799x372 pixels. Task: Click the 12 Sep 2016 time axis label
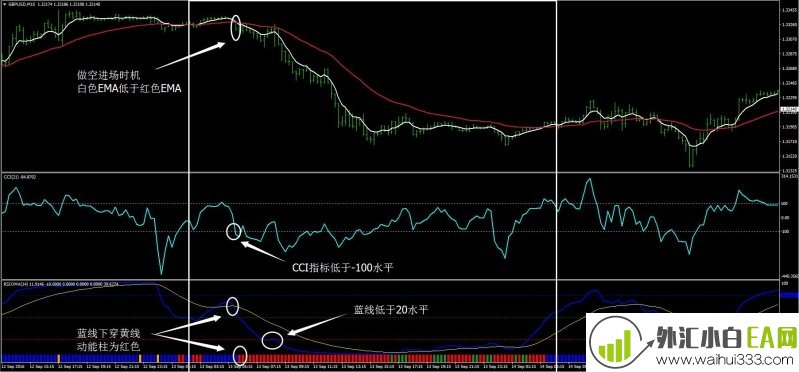point(13,366)
